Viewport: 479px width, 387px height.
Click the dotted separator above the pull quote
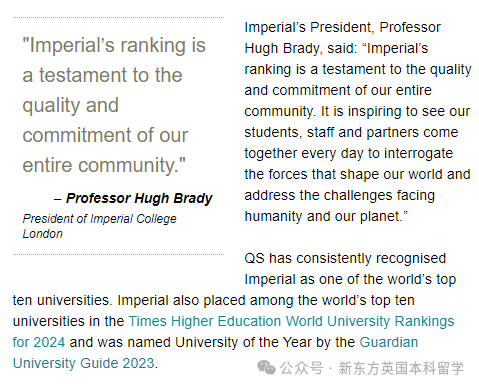coord(118,17)
